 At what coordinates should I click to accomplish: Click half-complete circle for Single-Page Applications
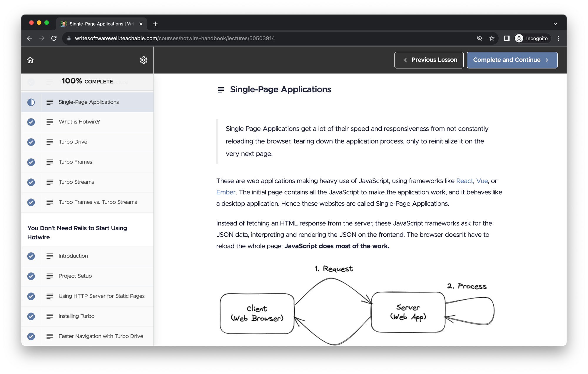[x=31, y=102]
